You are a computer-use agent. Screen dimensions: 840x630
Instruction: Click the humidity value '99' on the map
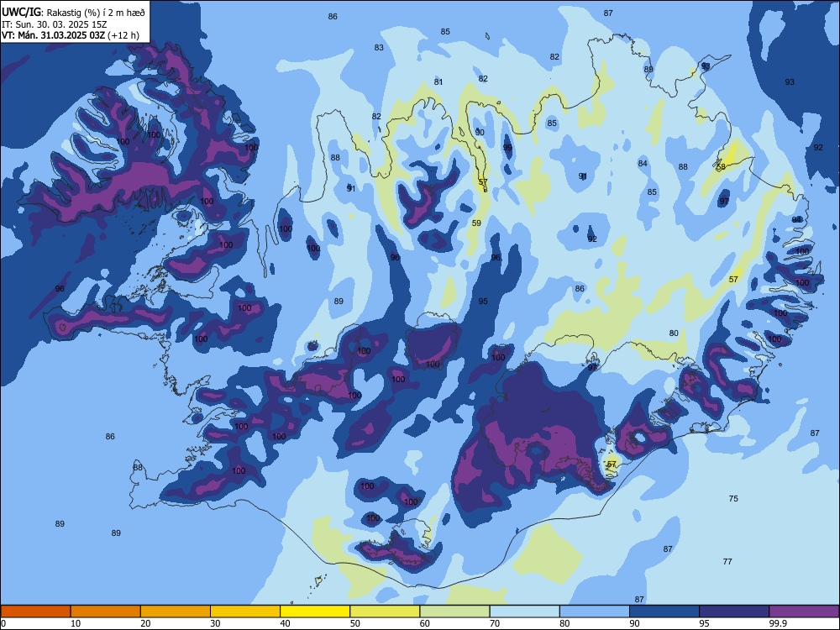point(507,147)
